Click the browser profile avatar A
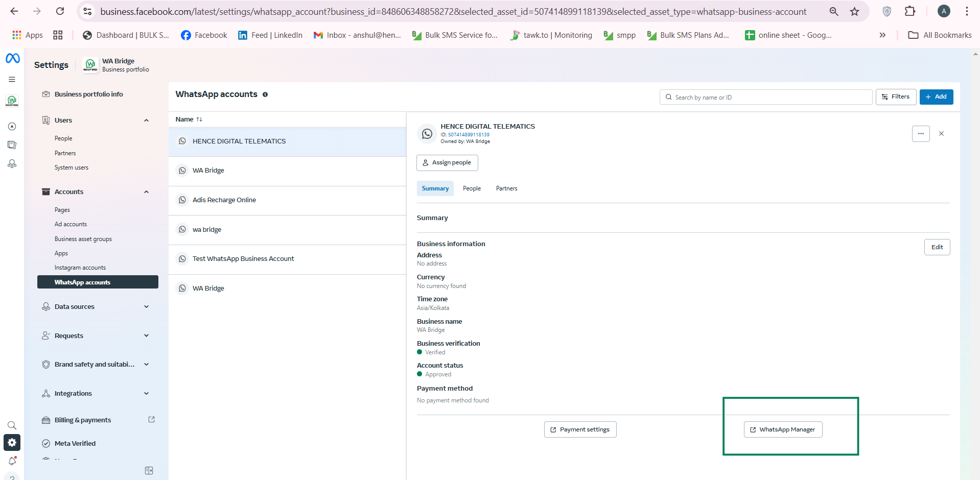The width and height of the screenshot is (980, 480). tap(944, 11)
